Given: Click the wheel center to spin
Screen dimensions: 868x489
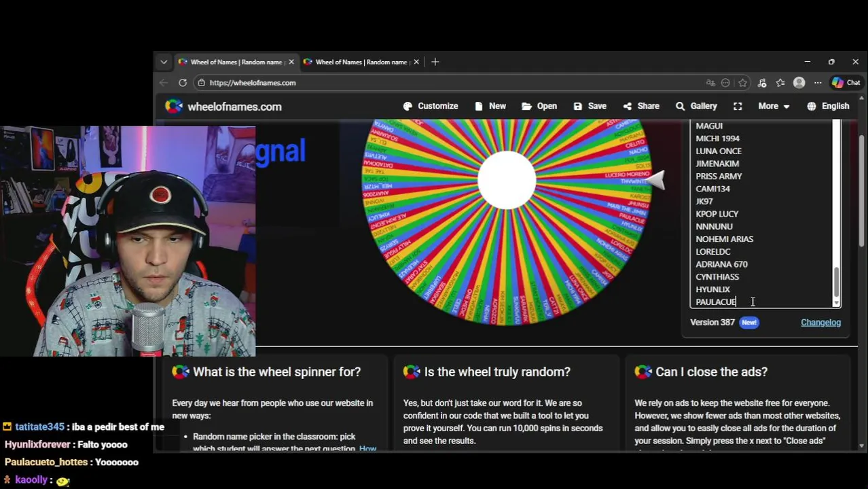Looking at the screenshot, I should [507, 179].
